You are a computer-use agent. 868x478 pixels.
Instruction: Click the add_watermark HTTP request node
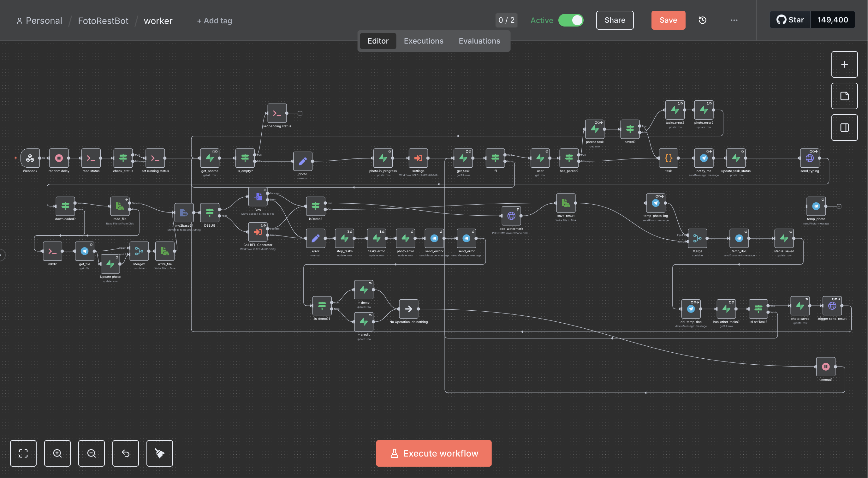(511, 216)
